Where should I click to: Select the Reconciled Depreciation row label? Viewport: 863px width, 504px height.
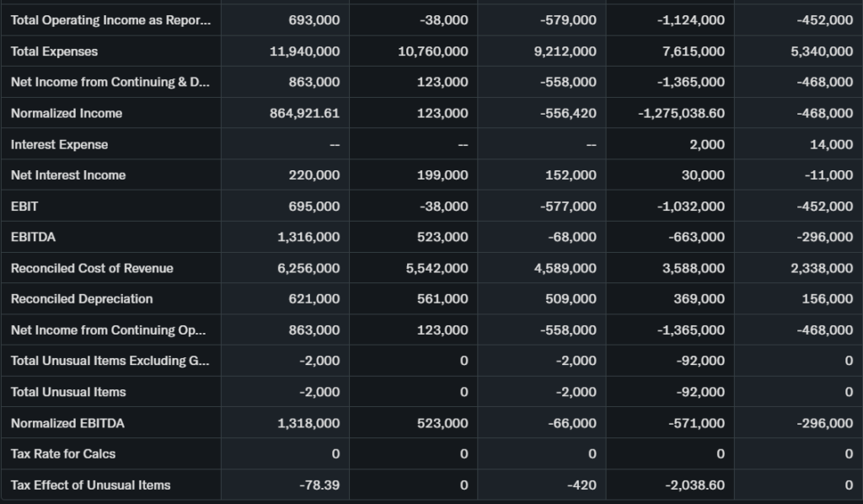pos(82,298)
